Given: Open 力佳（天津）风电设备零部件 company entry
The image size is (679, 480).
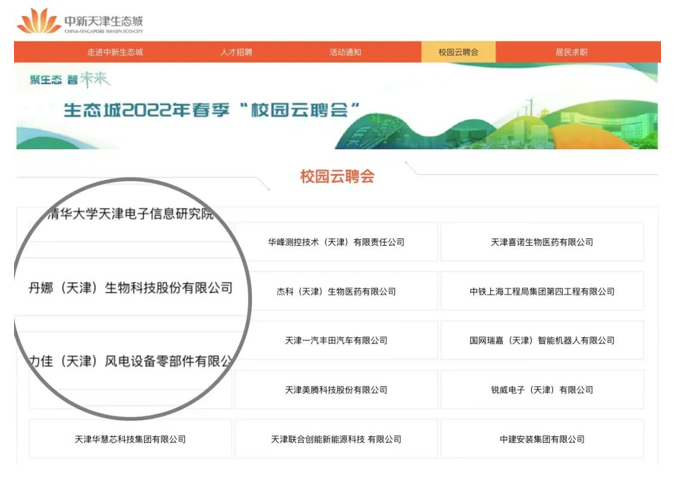Looking at the screenshot, I should pyautogui.click(x=130, y=361).
